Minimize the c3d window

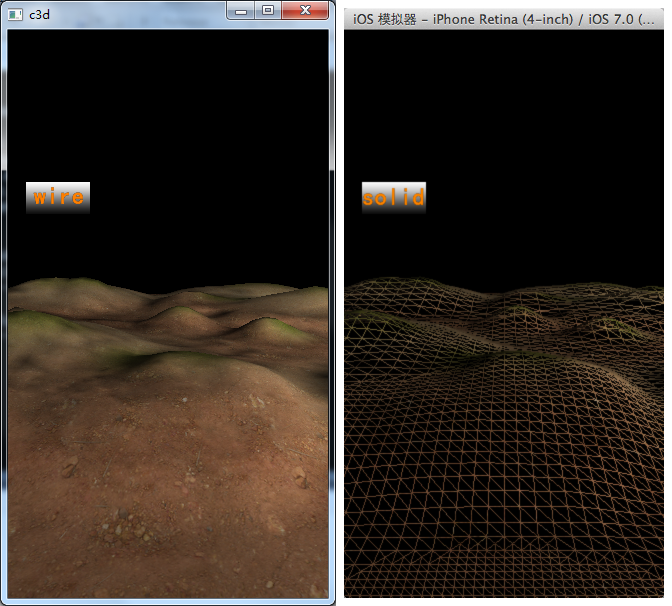(x=241, y=11)
